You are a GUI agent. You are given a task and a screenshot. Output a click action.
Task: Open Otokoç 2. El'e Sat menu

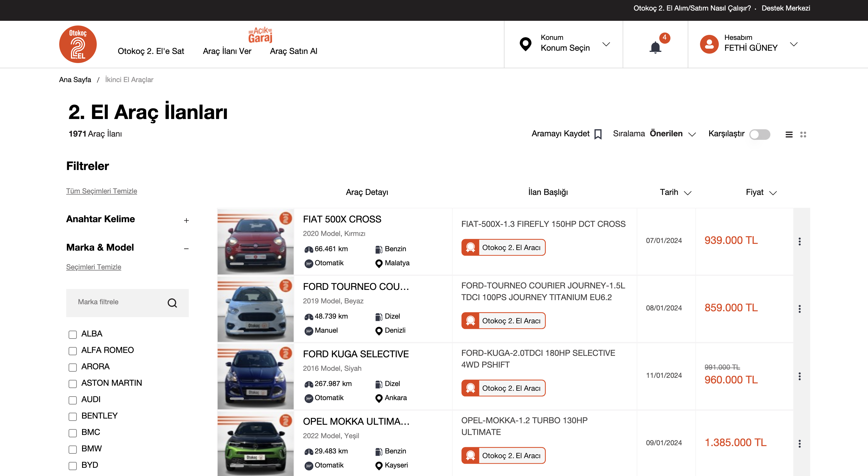[x=151, y=51]
